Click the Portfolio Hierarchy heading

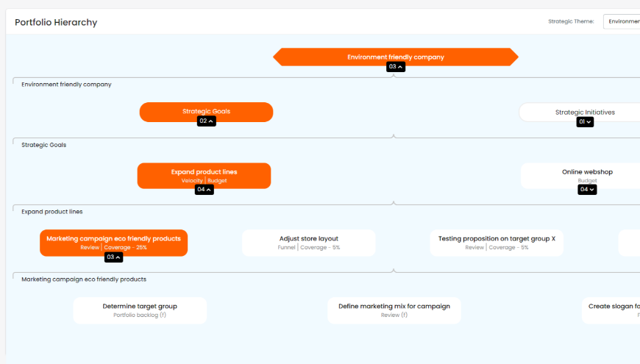[56, 22]
